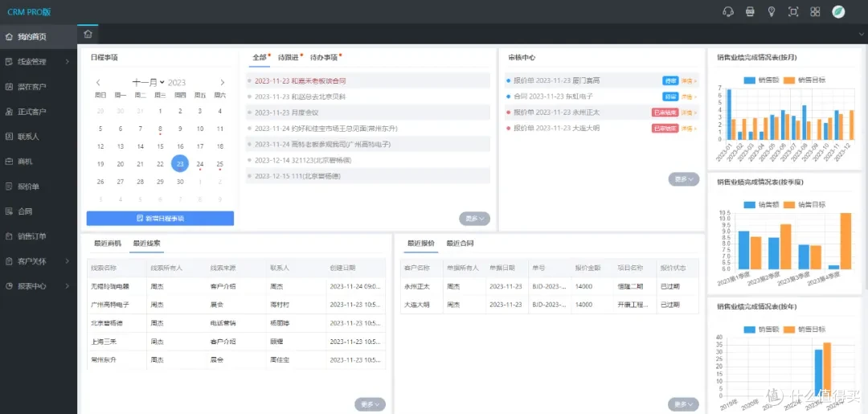Click the printer icon in top bar
The image size is (868, 414).
pos(750,11)
